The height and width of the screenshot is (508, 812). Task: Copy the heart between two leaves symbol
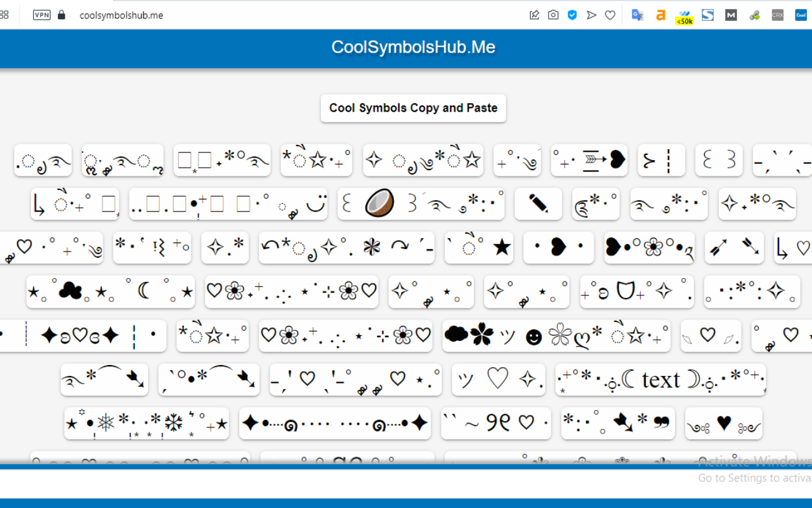pyautogui.click(x=710, y=336)
